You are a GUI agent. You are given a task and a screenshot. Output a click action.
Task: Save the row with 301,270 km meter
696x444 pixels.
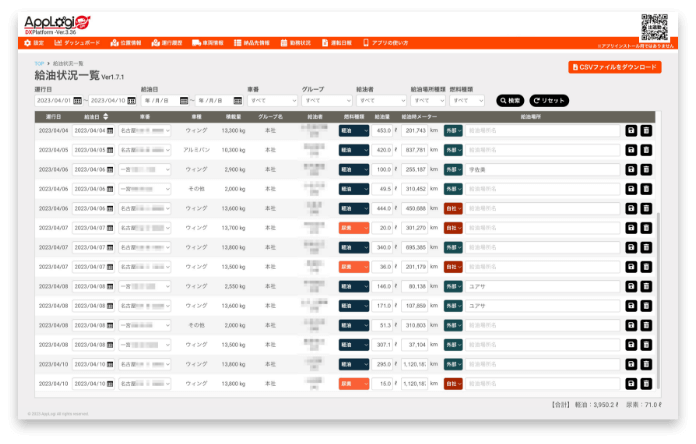click(x=631, y=228)
